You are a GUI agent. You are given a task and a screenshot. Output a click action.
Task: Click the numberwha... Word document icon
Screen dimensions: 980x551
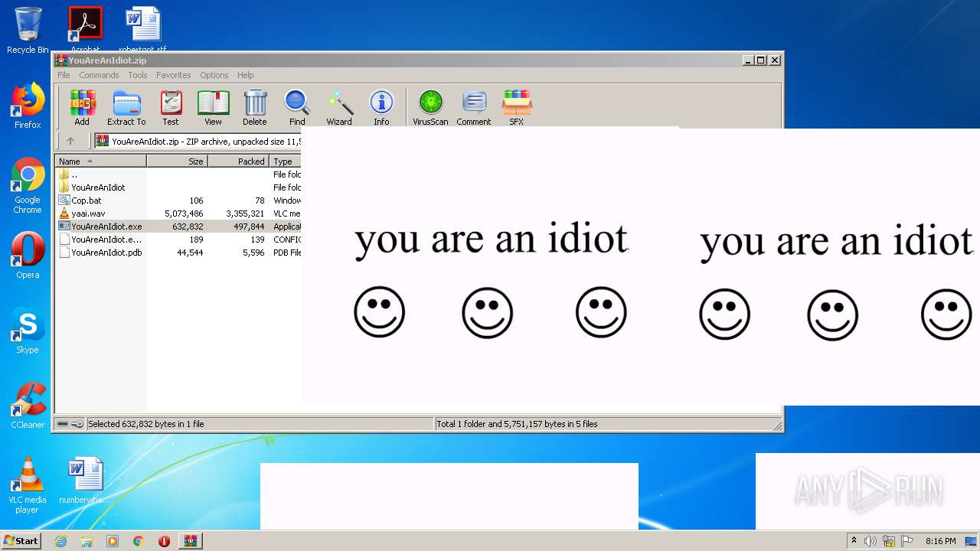click(85, 481)
